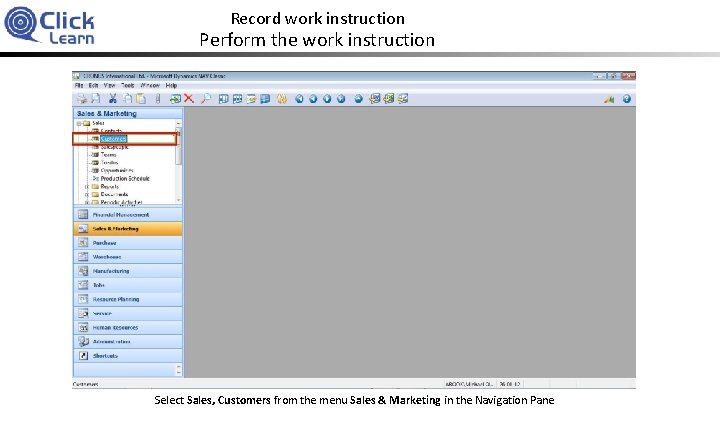
Task: Click the date 26.01.12 in status bar
Action: click(x=510, y=384)
